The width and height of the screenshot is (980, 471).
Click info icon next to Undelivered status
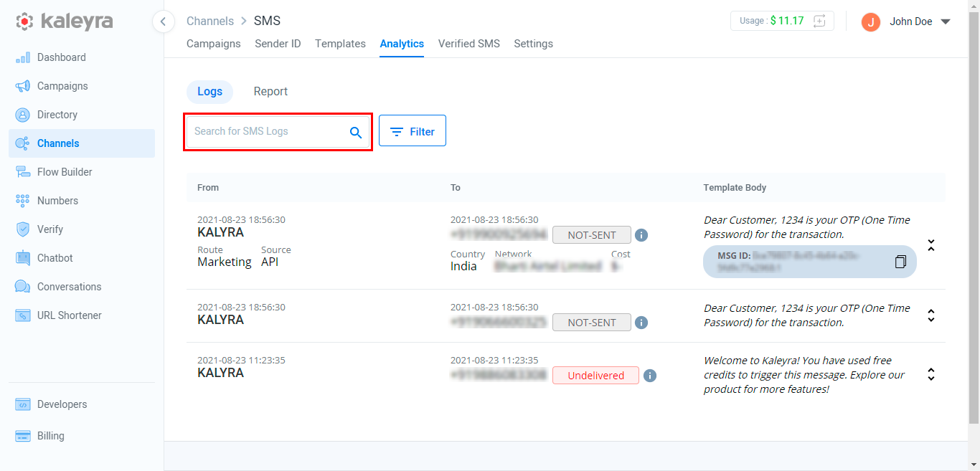click(650, 376)
